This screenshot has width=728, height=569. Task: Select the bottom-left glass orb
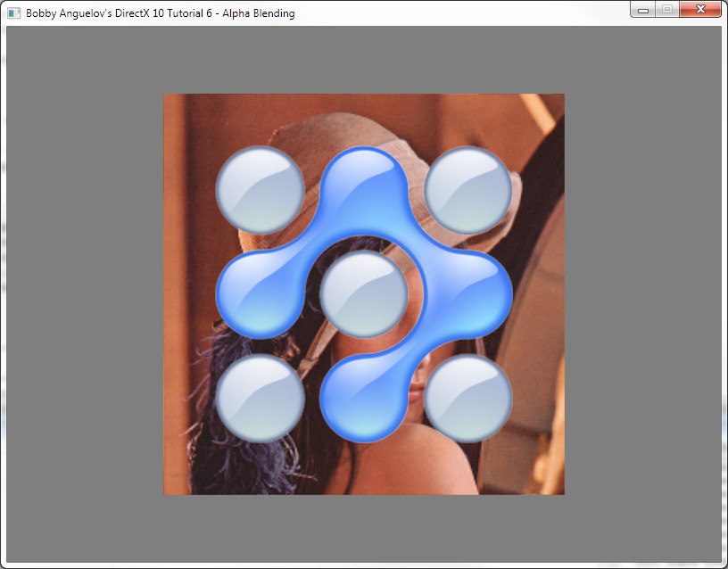[x=261, y=398]
